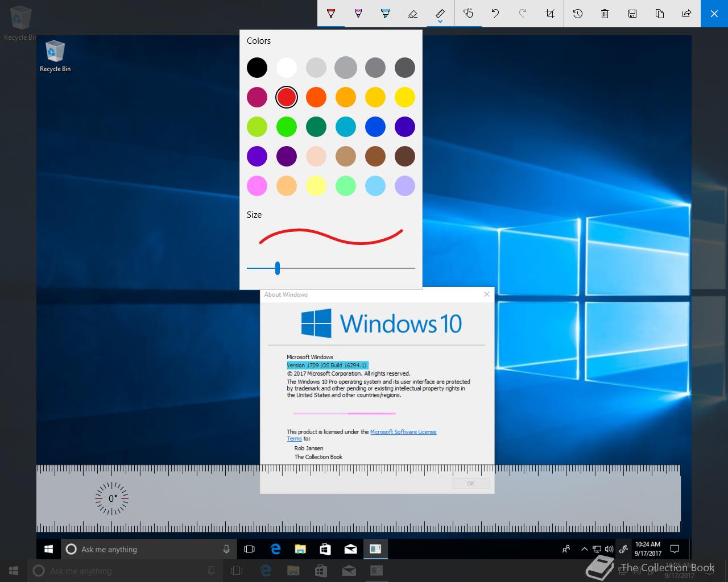
Task: Open Microsoft Edge in captured taskbar
Action: 276,549
